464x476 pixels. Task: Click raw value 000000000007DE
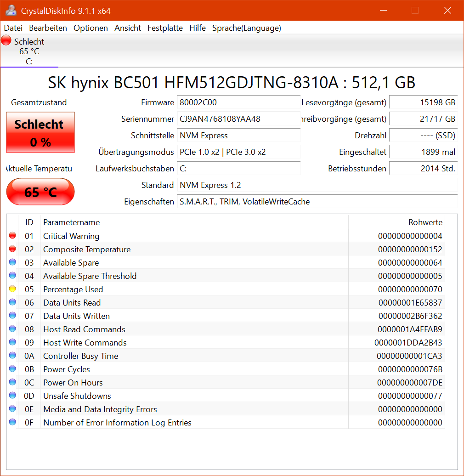[x=410, y=382]
